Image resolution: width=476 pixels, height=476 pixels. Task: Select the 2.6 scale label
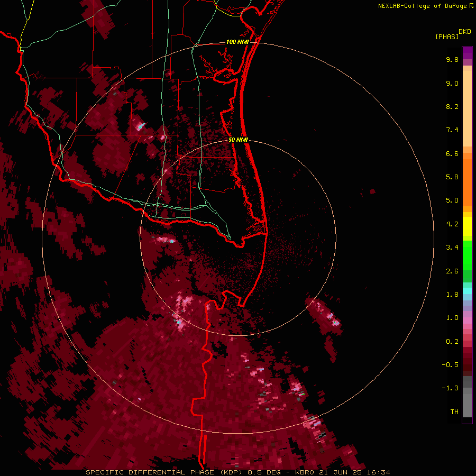click(452, 271)
